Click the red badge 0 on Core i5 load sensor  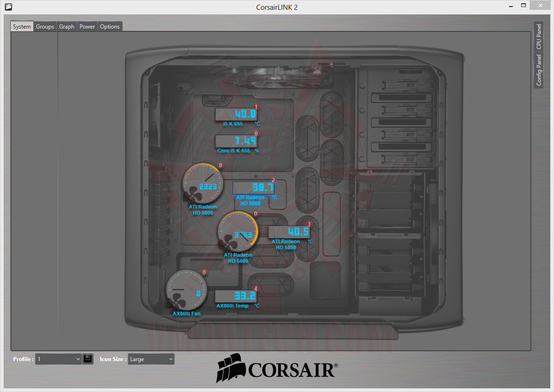[256, 133]
